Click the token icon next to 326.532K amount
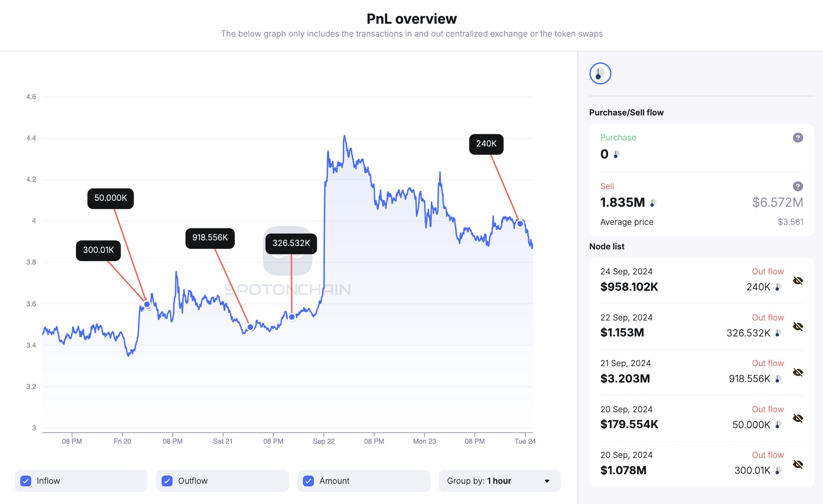The width and height of the screenshot is (823, 504). click(x=778, y=333)
